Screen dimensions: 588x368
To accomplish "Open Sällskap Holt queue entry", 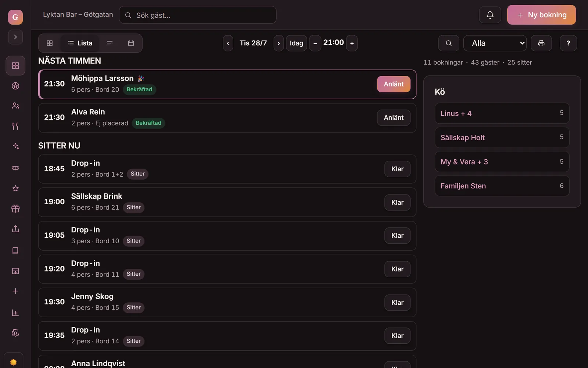I will [x=502, y=138].
